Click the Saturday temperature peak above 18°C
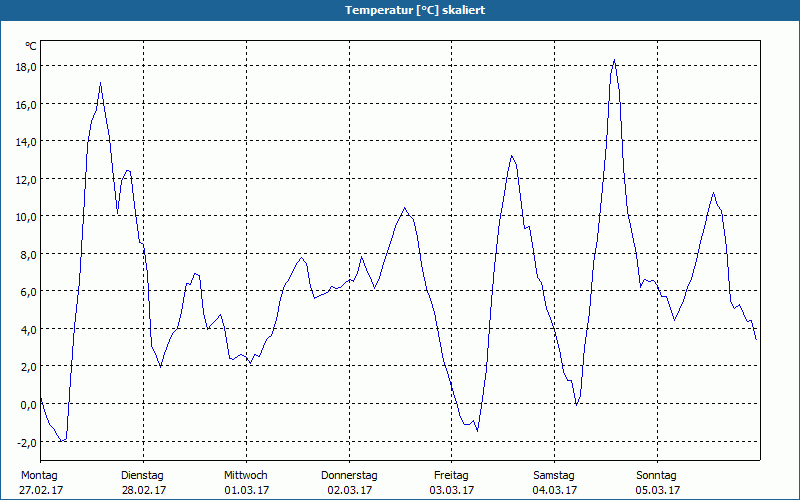800x500 pixels. pyautogui.click(x=614, y=60)
